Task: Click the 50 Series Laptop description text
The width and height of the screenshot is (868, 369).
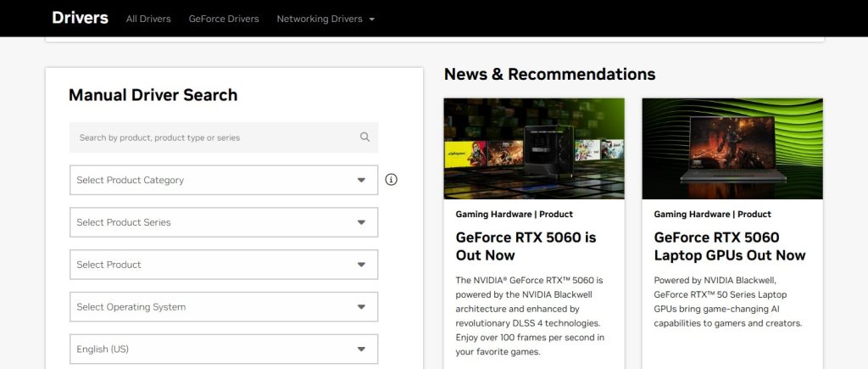Action: pos(728,301)
